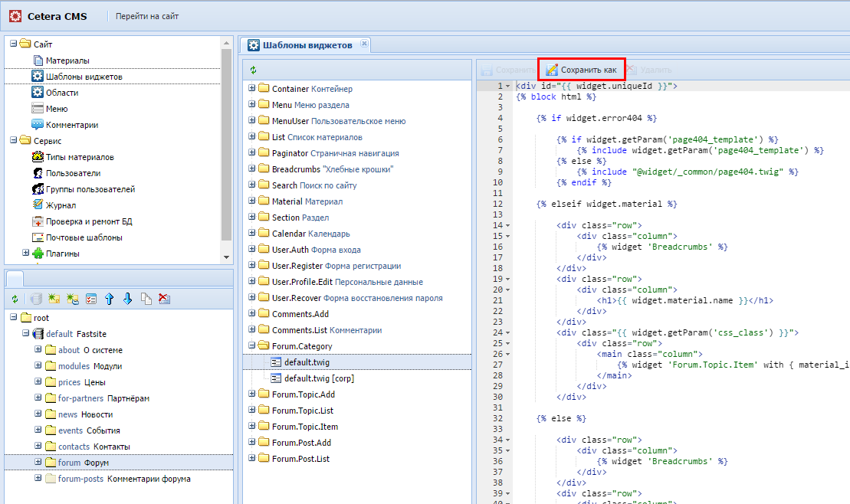This screenshot has height=504, width=850.
Task: Click the Удалить button
Action: click(x=649, y=70)
